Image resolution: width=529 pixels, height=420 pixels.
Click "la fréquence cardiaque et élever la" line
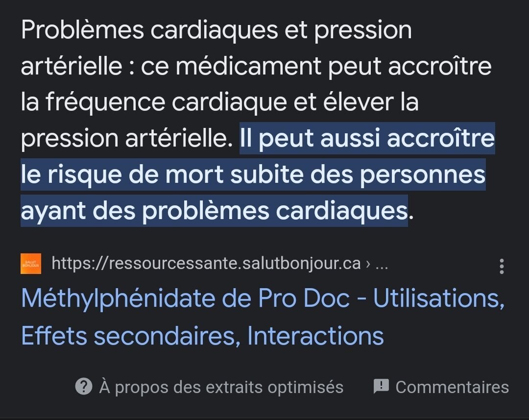tap(219, 102)
